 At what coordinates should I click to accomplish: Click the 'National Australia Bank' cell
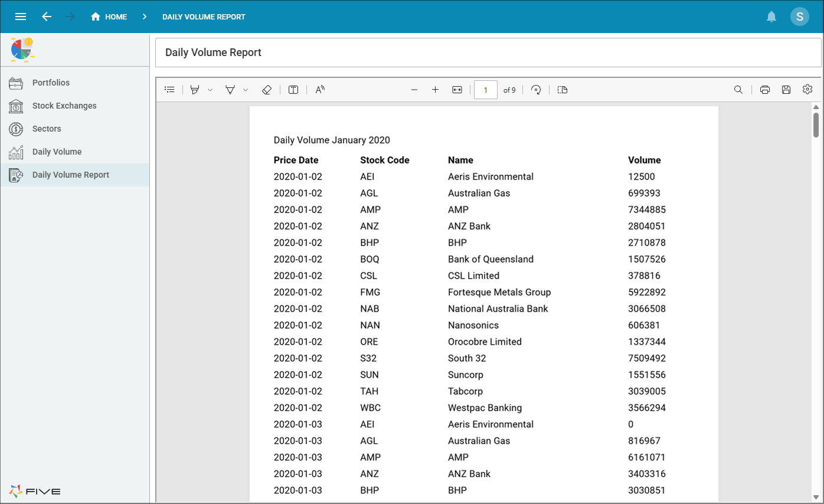[498, 309]
